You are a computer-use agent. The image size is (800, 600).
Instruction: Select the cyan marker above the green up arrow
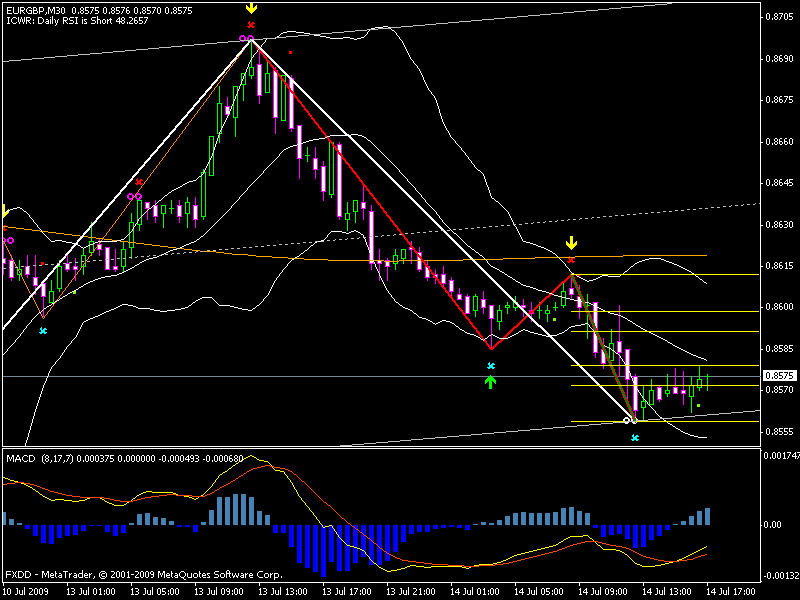coord(491,366)
